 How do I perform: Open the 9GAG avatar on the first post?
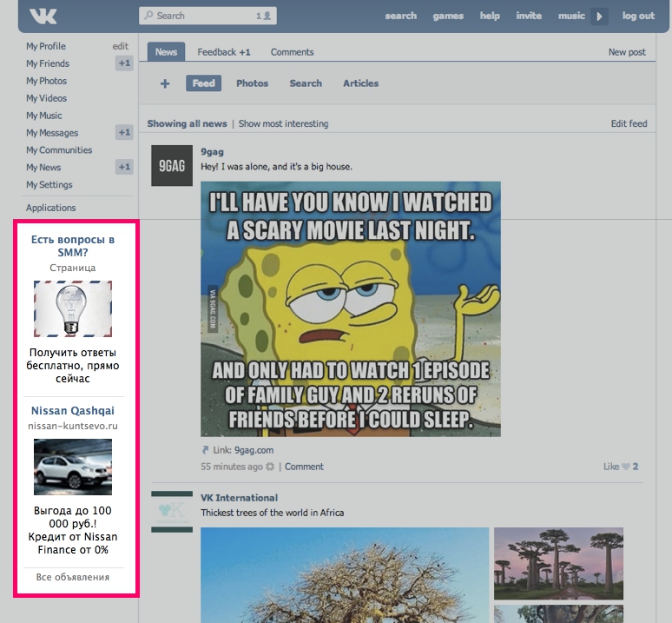coord(172,165)
